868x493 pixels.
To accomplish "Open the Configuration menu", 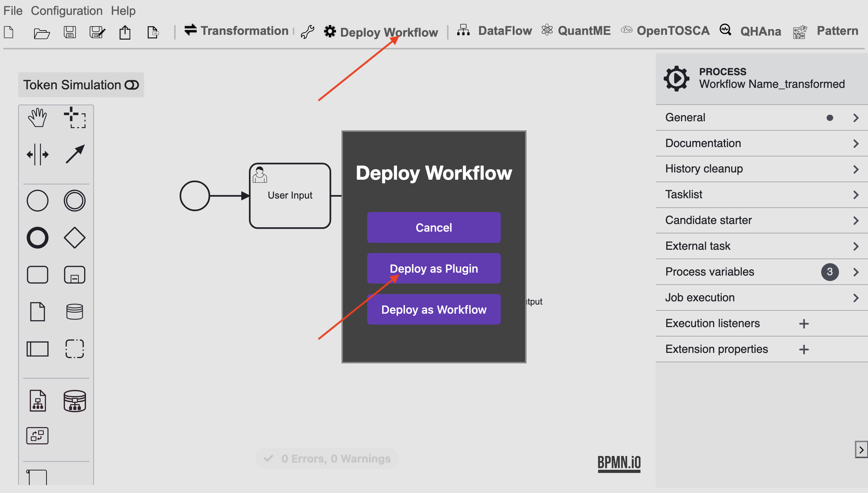I will [x=67, y=11].
